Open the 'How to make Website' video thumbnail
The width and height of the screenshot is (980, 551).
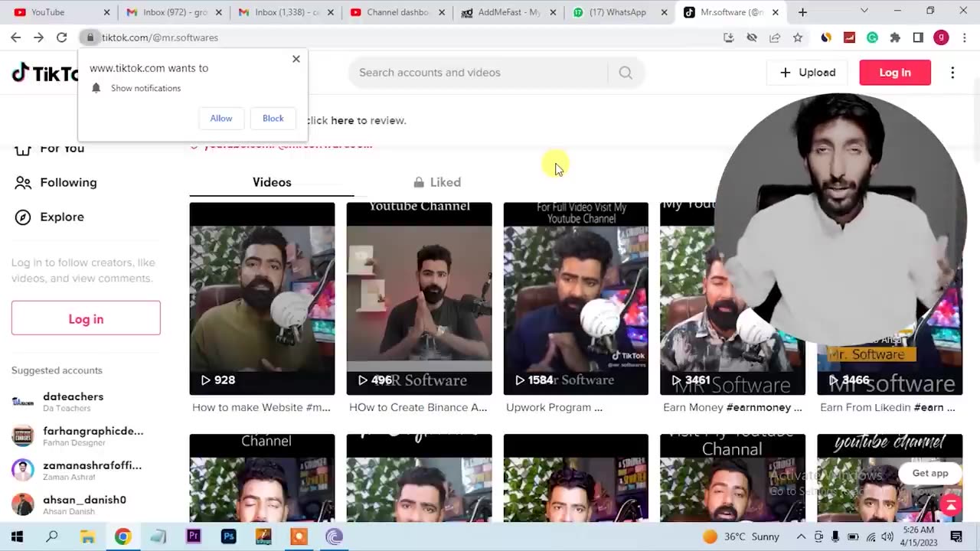[262, 298]
